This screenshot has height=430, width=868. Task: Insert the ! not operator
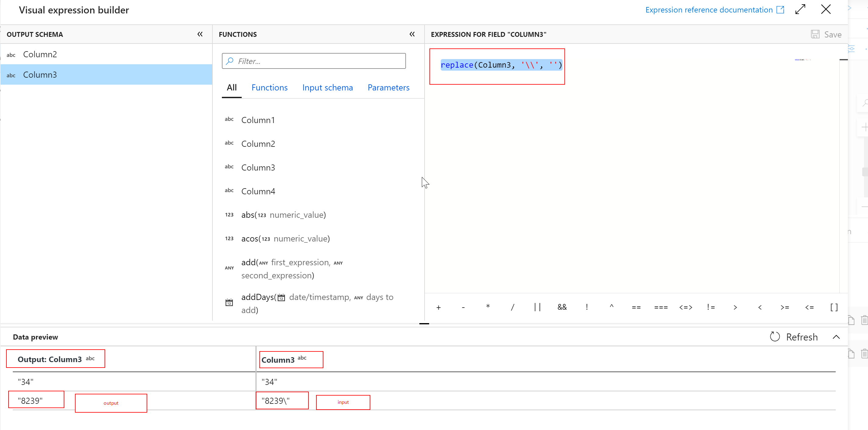[x=587, y=307]
